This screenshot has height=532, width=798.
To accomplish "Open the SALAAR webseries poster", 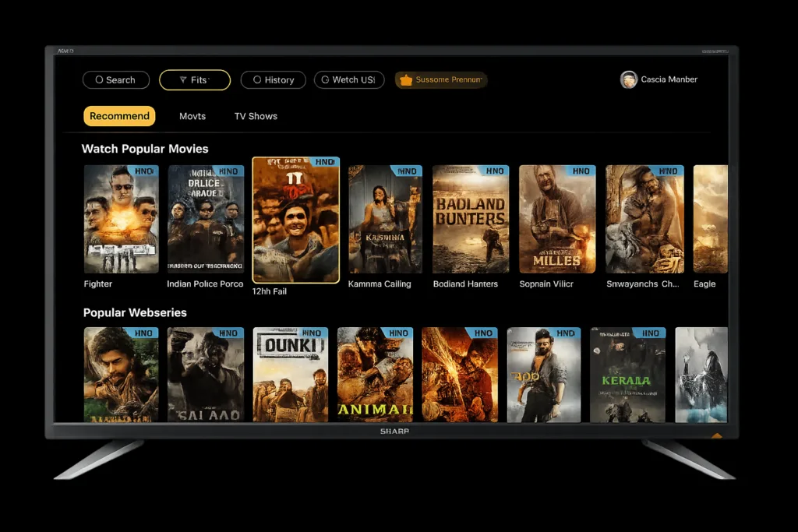I will pyautogui.click(x=206, y=375).
